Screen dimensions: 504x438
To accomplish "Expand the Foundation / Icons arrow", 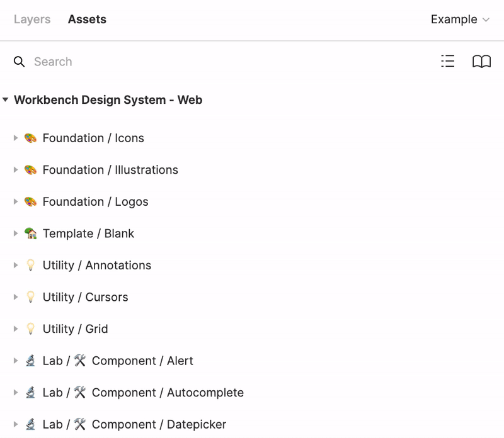I will point(15,138).
